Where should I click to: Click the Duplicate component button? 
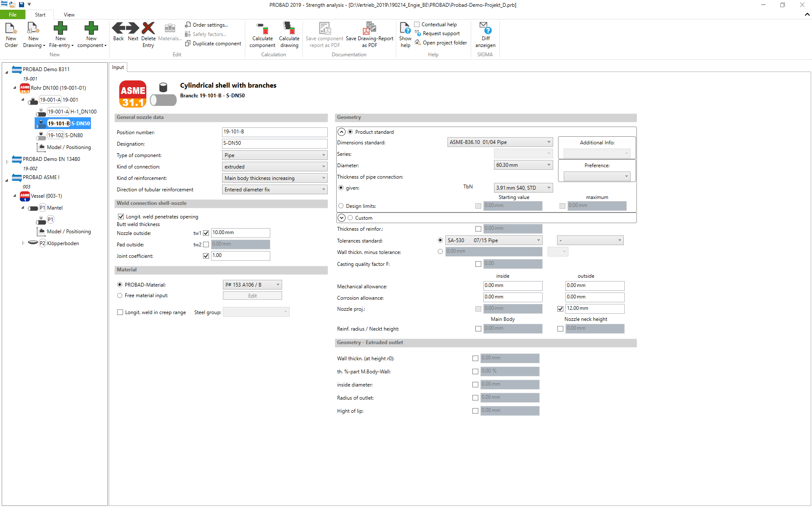coord(213,43)
